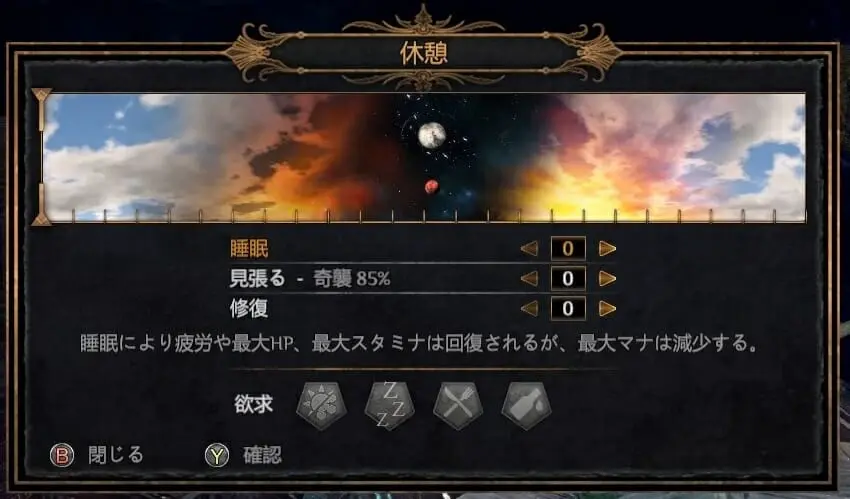This screenshot has height=499, width=850.
Task: Click the time marker at timeline start
Action: point(41,157)
